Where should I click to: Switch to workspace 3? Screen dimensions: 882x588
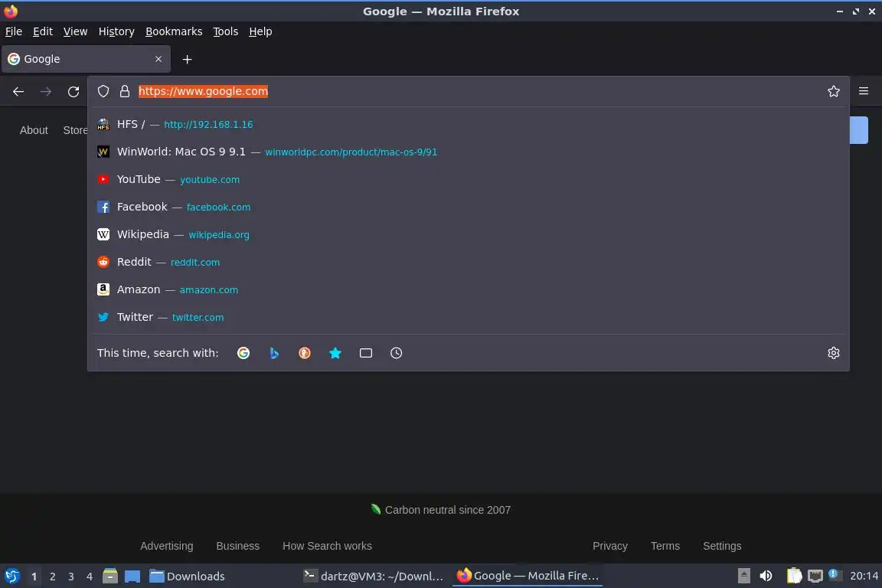coord(71,577)
